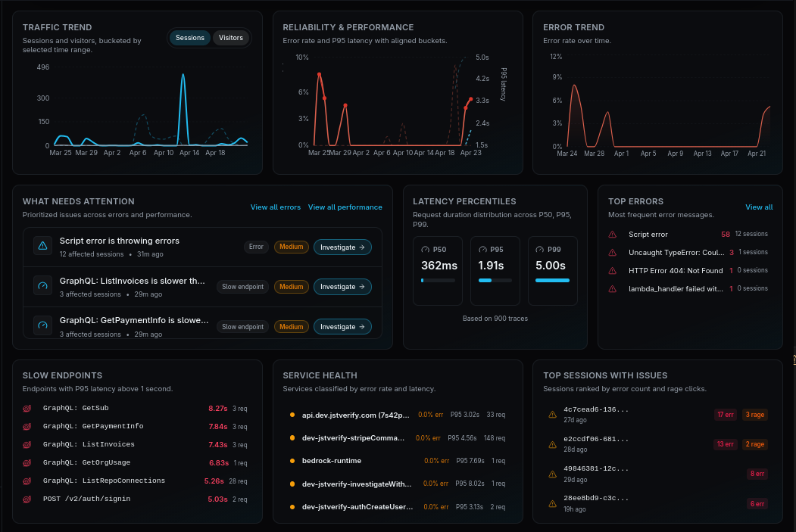Click warning icon beside session e2ccdf06-681
The width and height of the screenshot is (796, 532).
[x=552, y=445]
